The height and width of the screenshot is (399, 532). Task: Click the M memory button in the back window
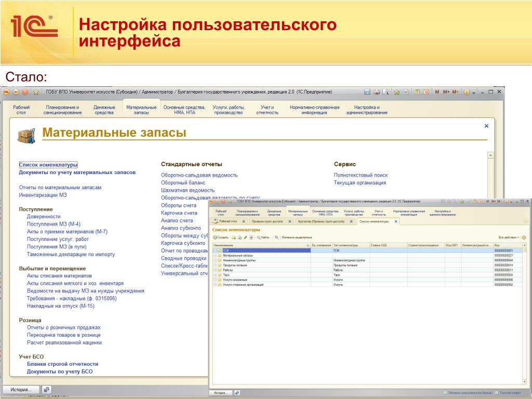(x=437, y=92)
